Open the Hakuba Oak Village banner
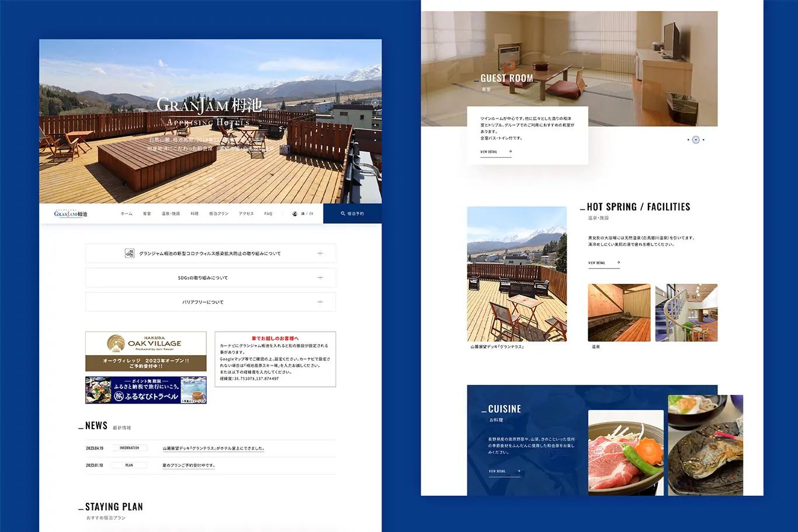 146,352
